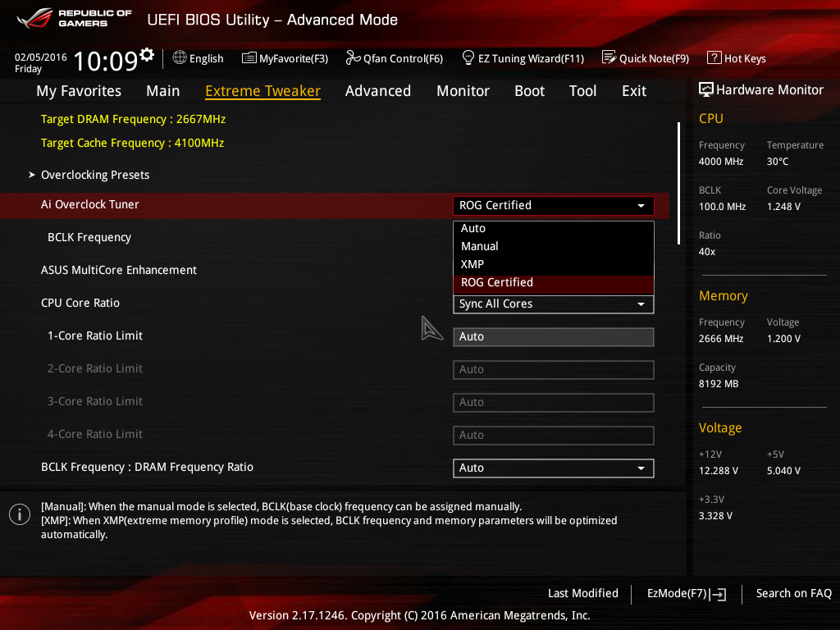Go to the Exit tab
The image size is (840, 630).
click(x=634, y=91)
